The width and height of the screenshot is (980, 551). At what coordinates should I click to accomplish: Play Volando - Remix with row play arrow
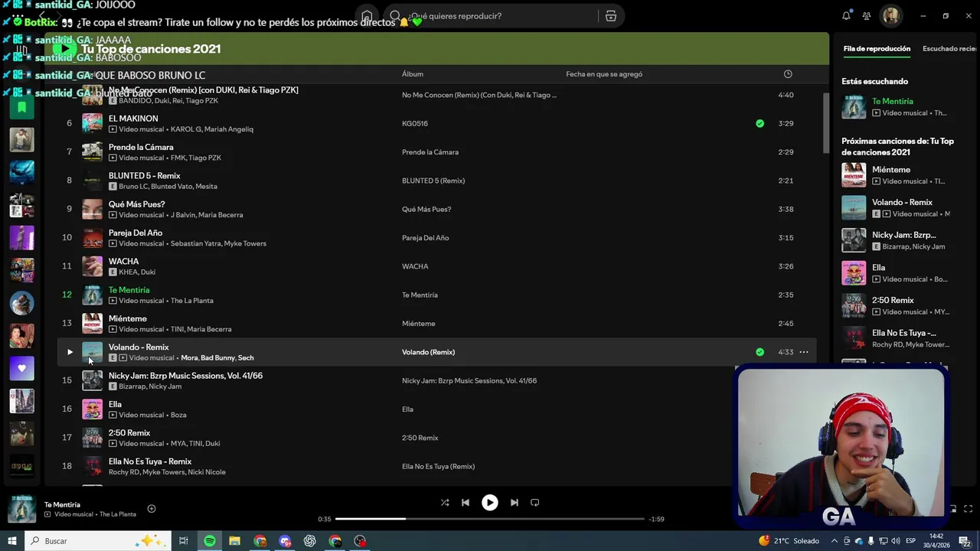(70, 352)
